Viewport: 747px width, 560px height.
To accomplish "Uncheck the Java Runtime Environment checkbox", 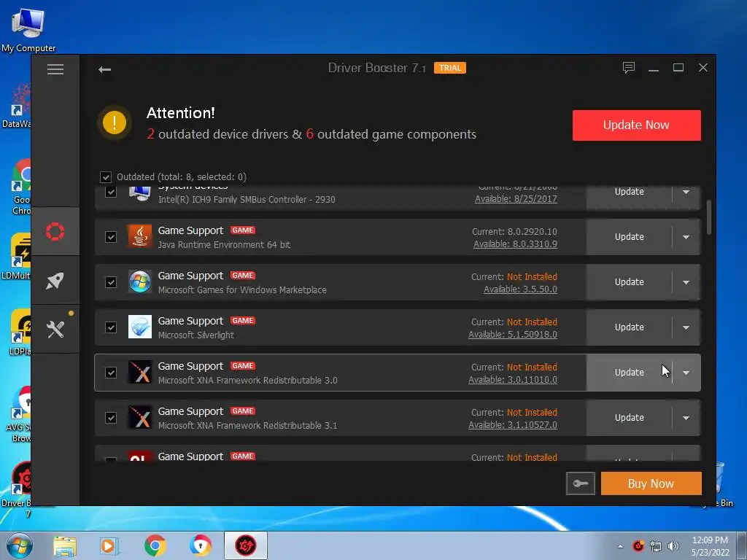I will [x=111, y=237].
